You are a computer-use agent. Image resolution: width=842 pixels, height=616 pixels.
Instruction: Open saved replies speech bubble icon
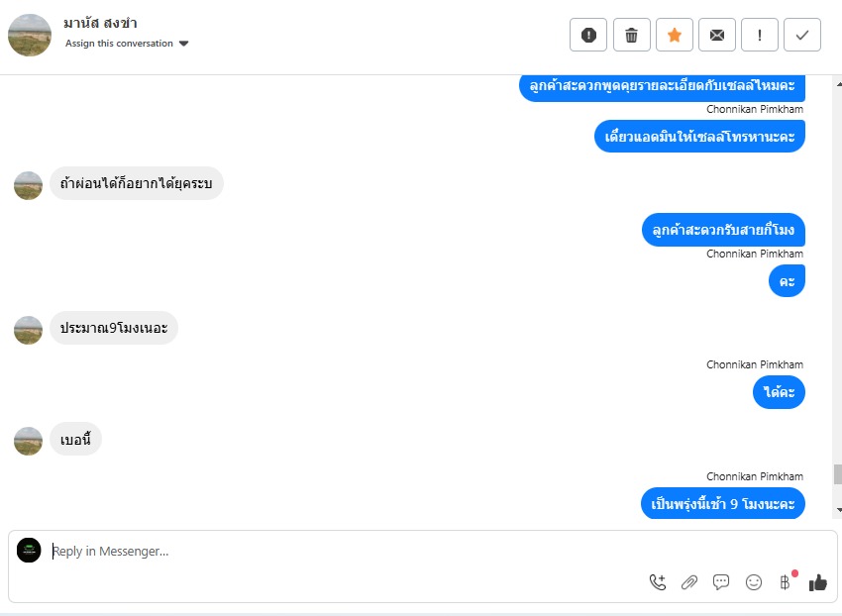[x=721, y=582]
